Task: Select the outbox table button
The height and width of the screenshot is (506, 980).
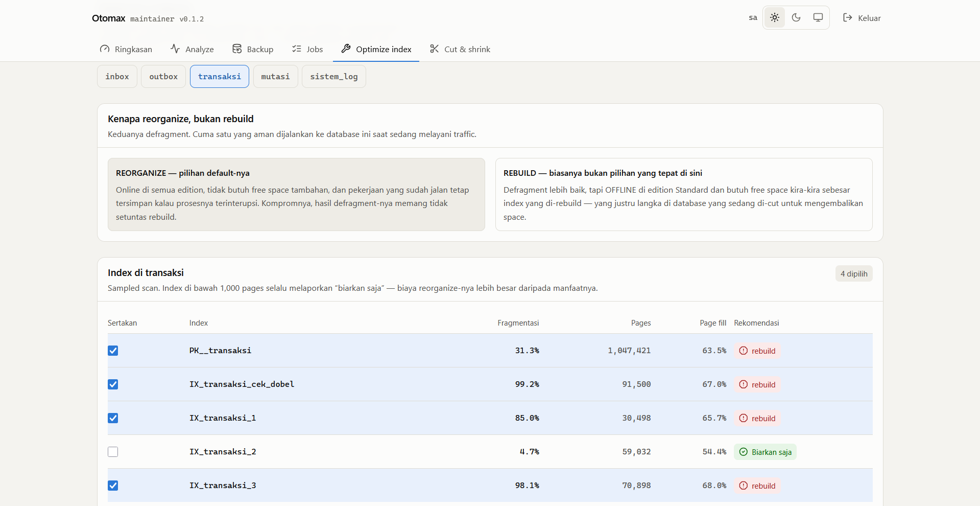Action: tap(163, 77)
